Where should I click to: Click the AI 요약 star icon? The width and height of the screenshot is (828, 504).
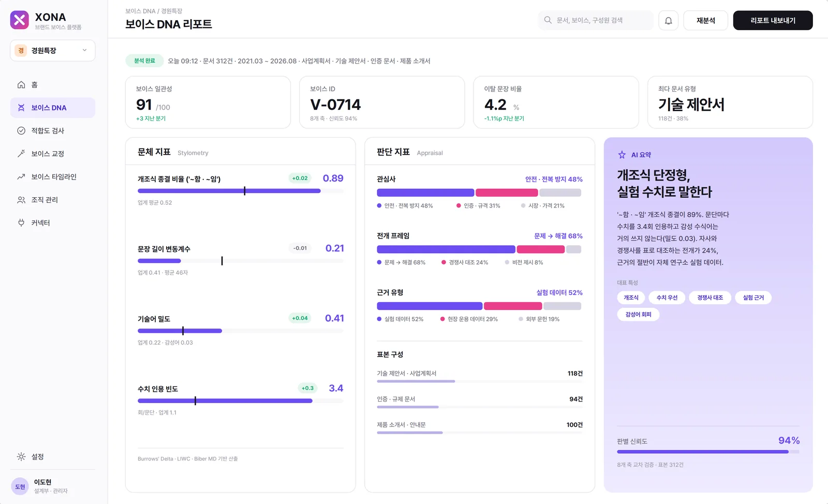pyautogui.click(x=622, y=155)
